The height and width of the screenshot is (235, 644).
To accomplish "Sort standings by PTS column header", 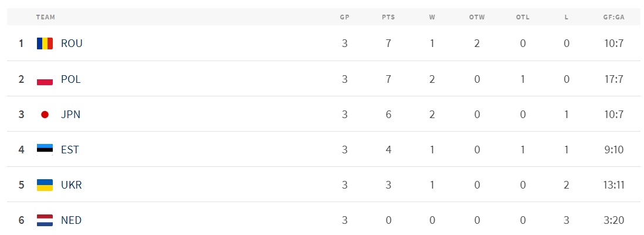I will [x=388, y=17].
